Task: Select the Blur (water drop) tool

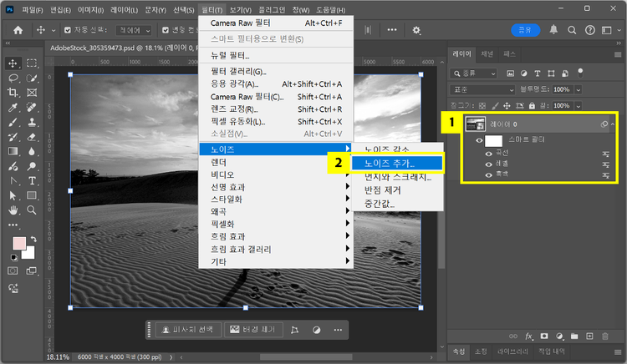Action: coord(32,151)
